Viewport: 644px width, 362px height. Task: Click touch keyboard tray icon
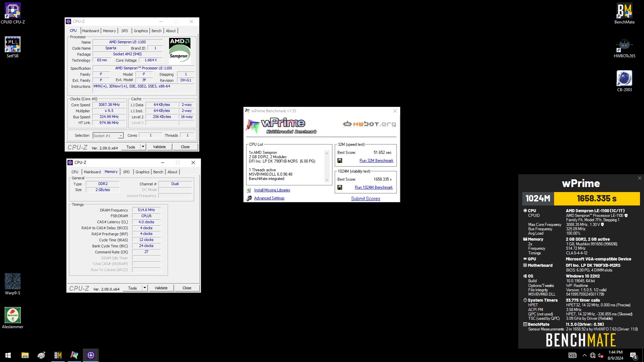tap(572, 355)
